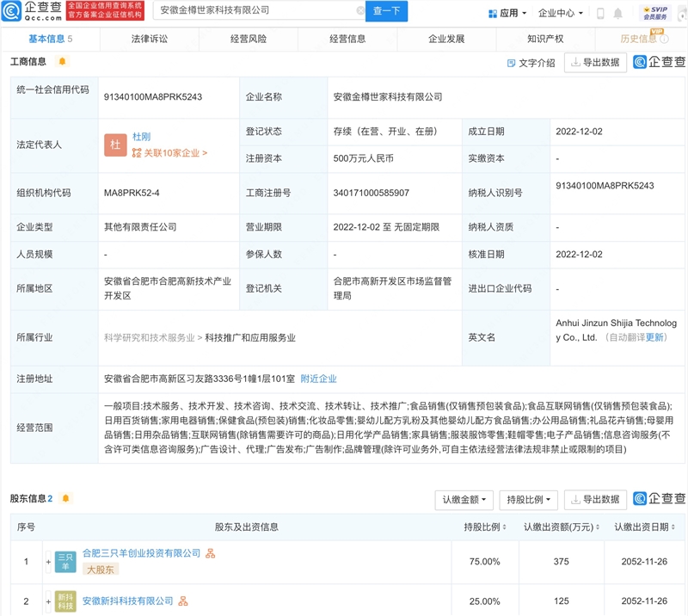The height and width of the screenshot is (616, 688).
Task: Click the bell alert icon next to 工商信息
Action: (62, 61)
